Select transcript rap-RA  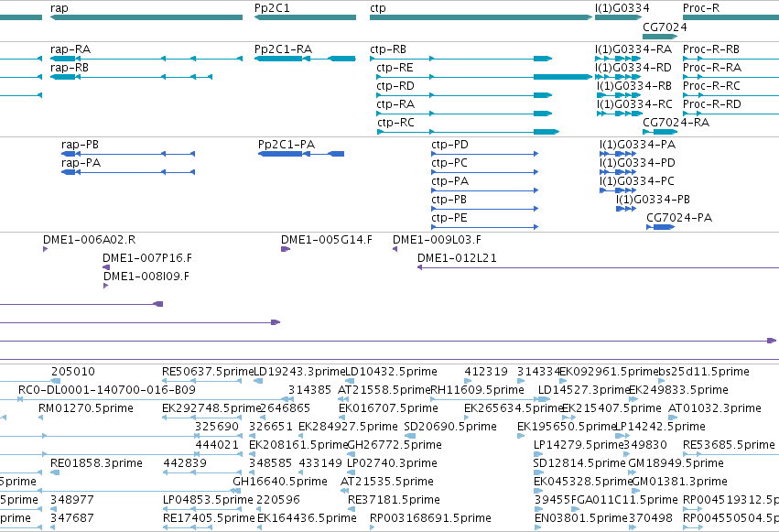pyautogui.click(x=70, y=49)
